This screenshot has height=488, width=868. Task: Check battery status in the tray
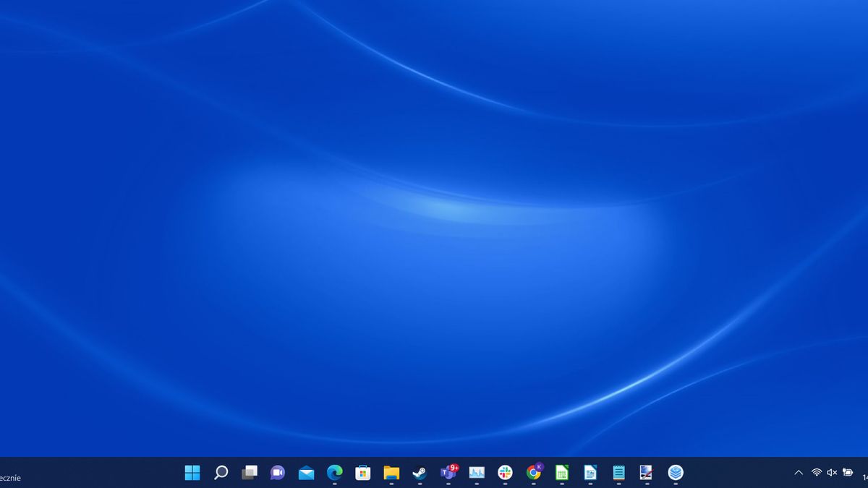click(x=848, y=473)
